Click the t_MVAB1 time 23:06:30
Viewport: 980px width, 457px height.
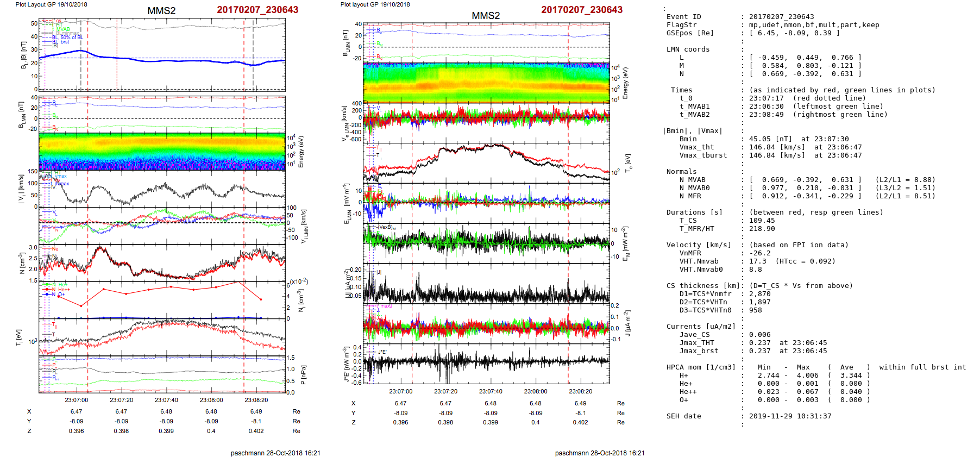[766, 107]
